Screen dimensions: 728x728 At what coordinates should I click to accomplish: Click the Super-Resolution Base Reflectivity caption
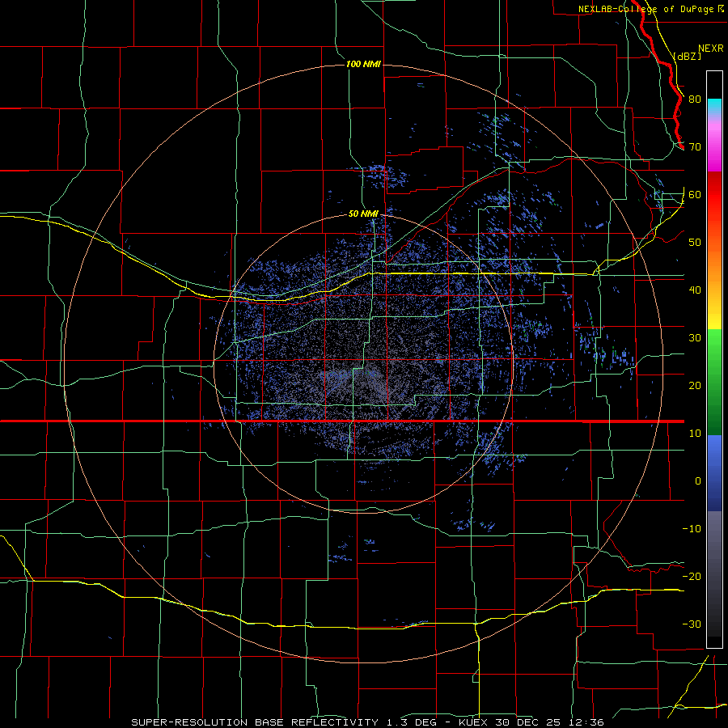point(367,722)
